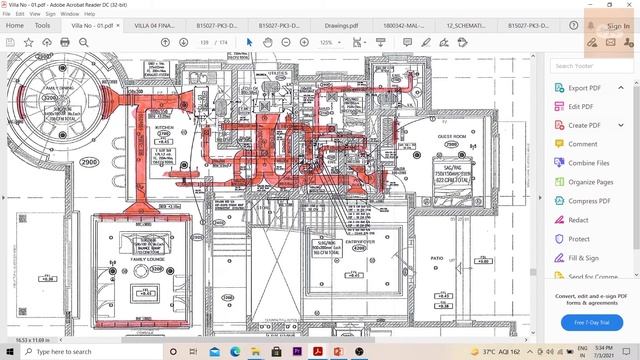Add a sticky note comment
This screenshot has width=640, height=360.
click(407, 42)
